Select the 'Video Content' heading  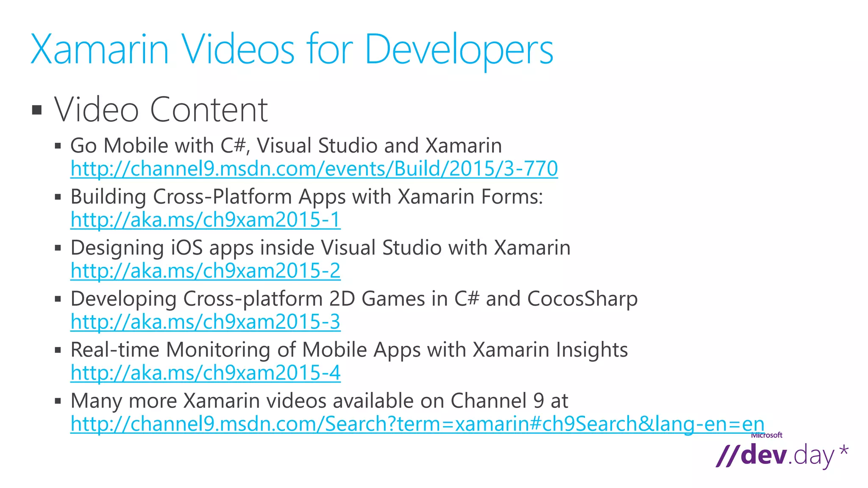pyautogui.click(x=161, y=110)
